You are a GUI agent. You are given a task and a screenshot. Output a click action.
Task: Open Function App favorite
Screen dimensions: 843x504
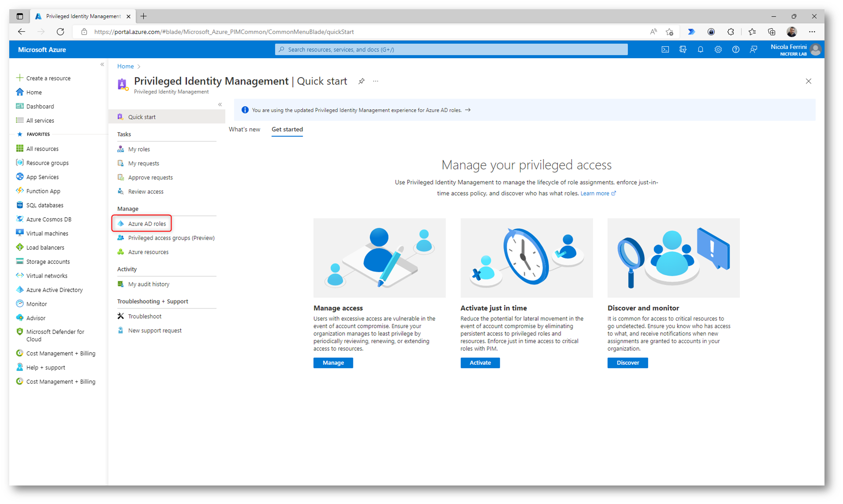click(x=43, y=191)
